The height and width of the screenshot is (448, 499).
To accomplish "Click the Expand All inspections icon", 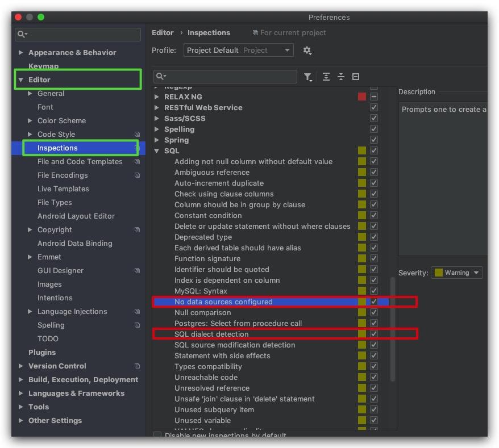I will point(326,77).
